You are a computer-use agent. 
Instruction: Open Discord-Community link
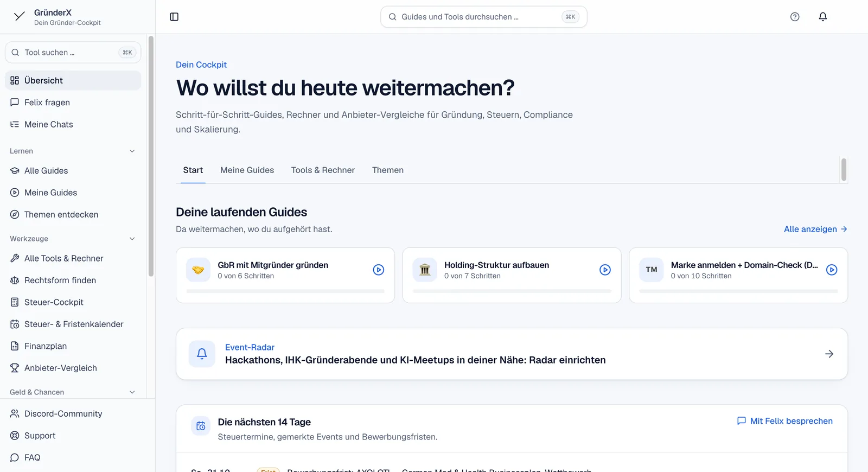73,413
